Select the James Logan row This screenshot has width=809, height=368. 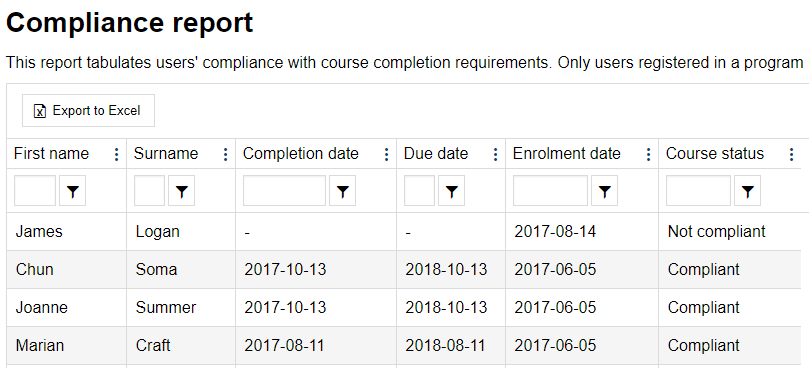(403, 232)
